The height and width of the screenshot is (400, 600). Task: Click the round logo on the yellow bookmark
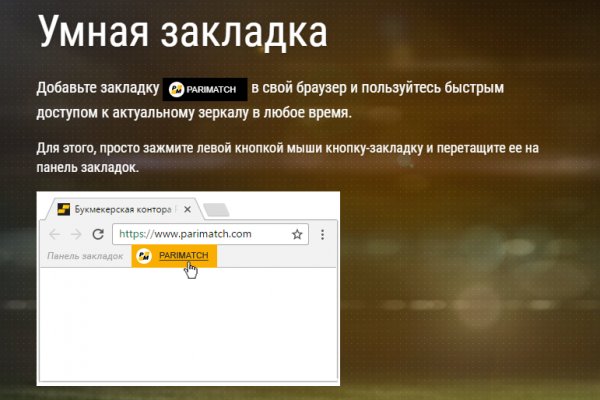click(x=143, y=256)
